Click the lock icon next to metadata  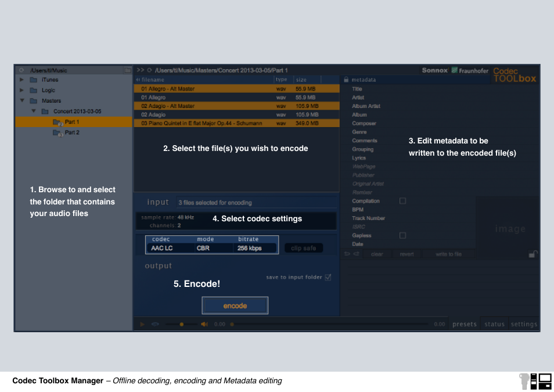(x=346, y=80)
